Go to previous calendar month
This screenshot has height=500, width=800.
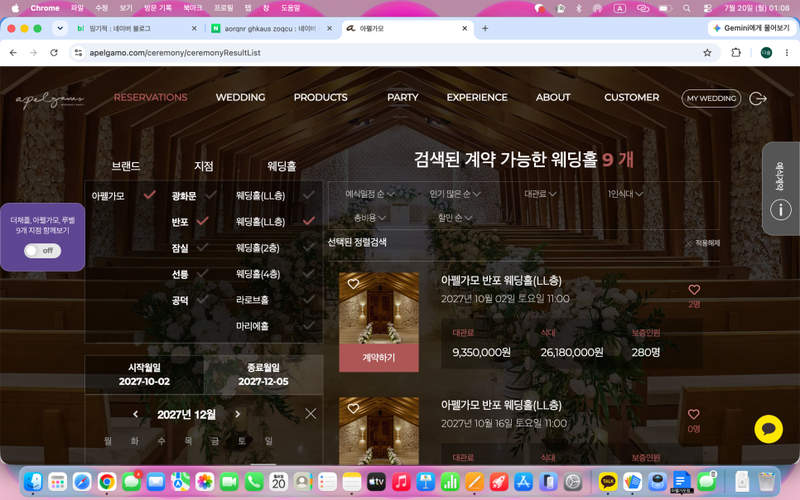click(x=135, y=414)
